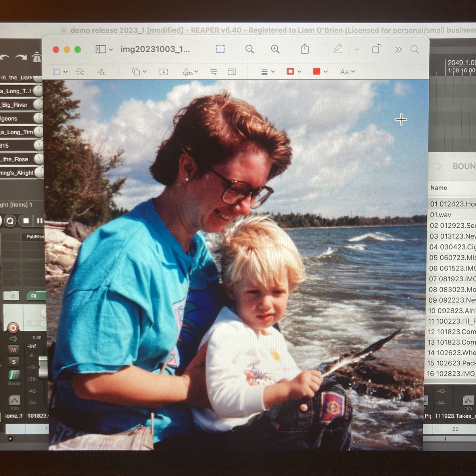
Task: Select the Instant Alpha magic wand tool
Action: (80, 72)
